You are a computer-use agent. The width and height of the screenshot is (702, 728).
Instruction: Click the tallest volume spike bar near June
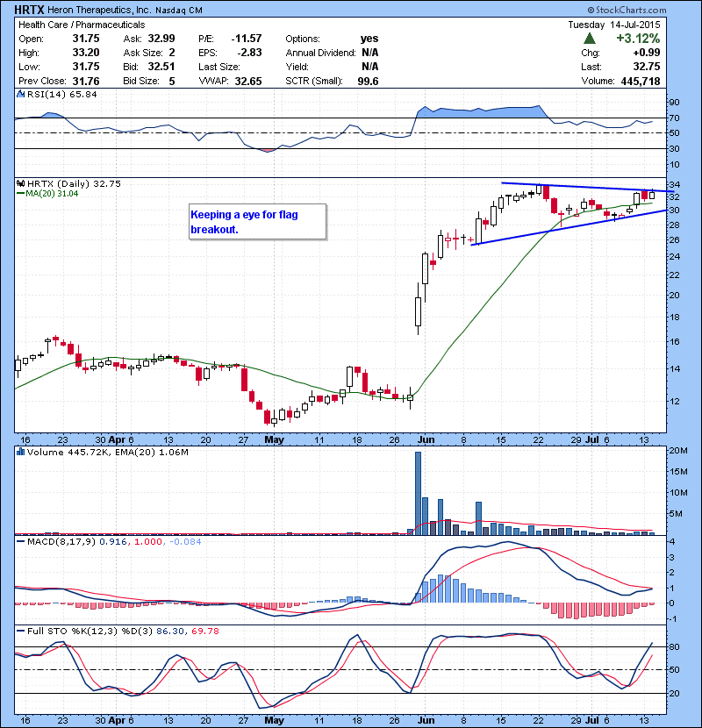(x=418, y=493)
